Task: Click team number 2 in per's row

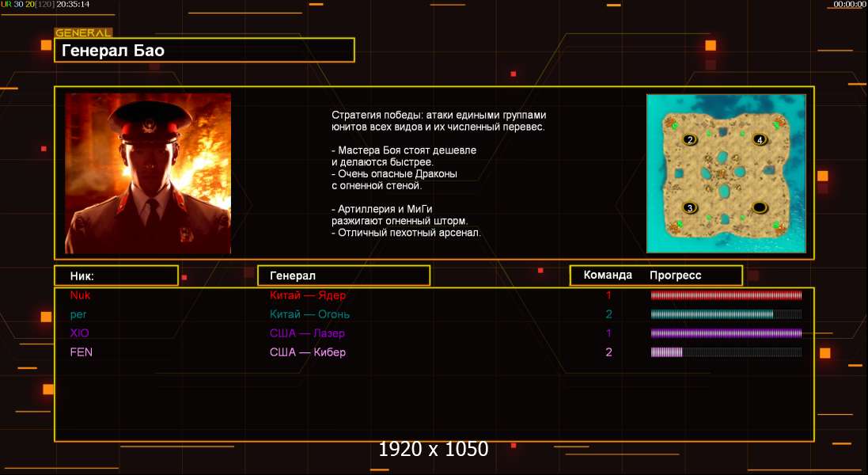Action: coord(609,314)
